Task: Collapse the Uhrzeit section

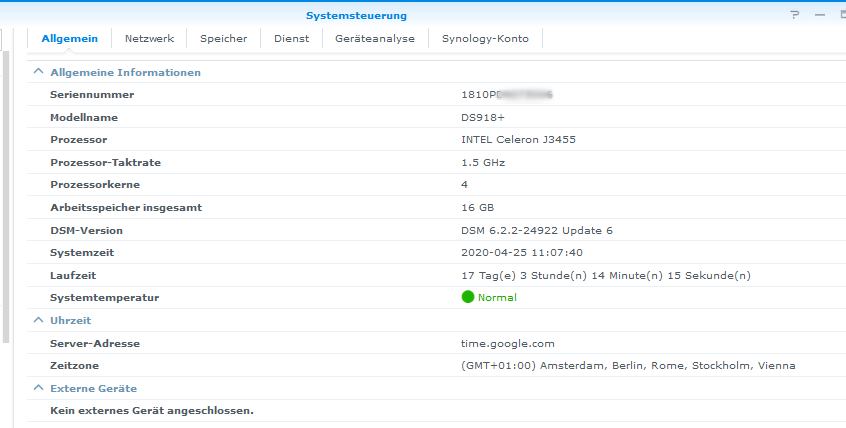Action: click(38, 320)
